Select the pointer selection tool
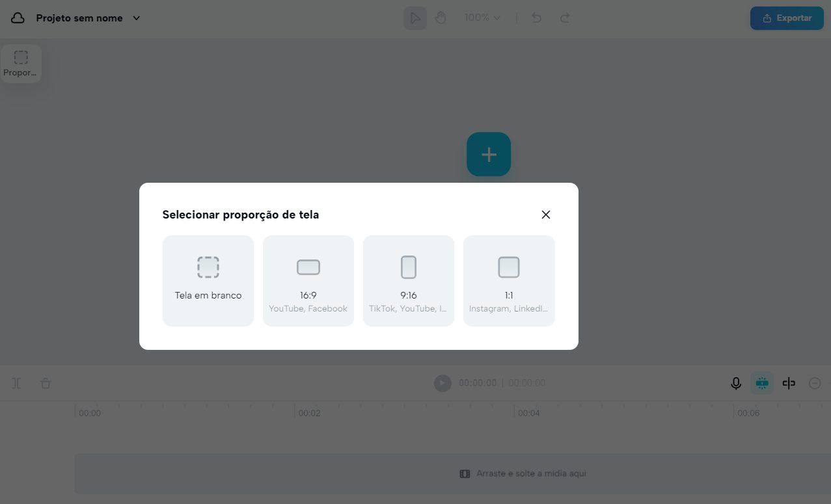This screenshot has height=504, width=831. (x=415, y=18)
